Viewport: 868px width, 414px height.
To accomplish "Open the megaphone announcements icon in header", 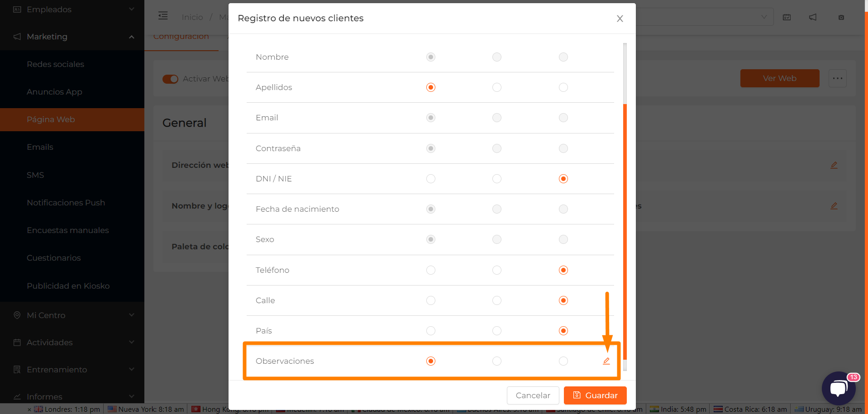I will [x=813, y=17].
